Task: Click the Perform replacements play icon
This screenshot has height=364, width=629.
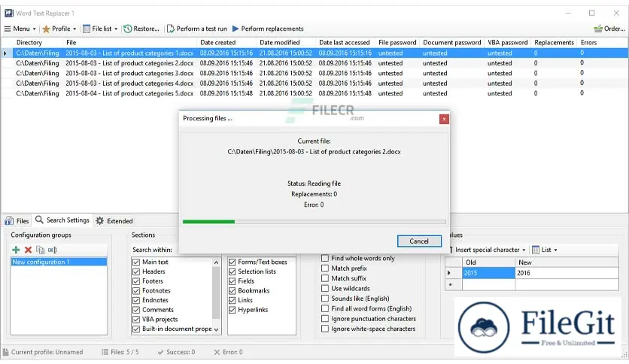Action: click(235, 29)
